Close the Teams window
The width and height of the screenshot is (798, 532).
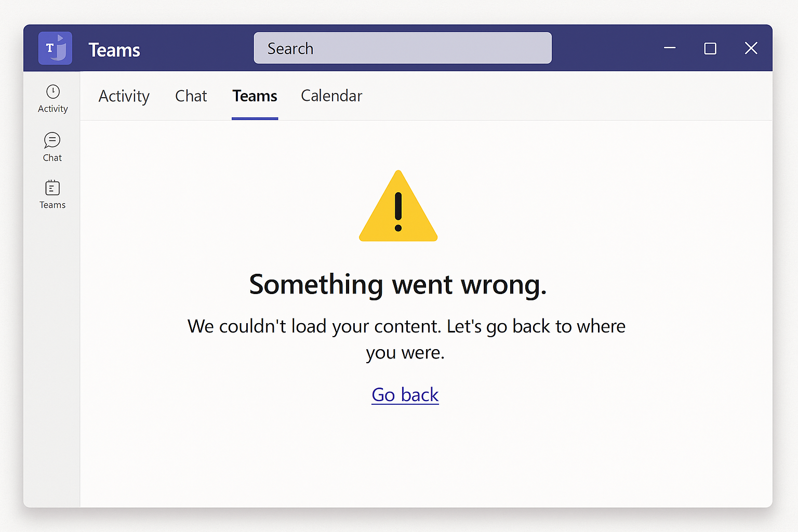point(751,48)
